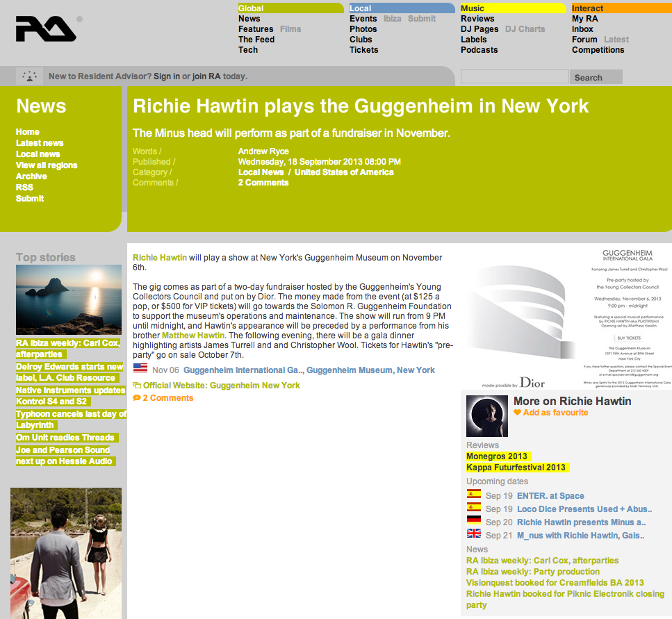Click Ibiza link next to Events
672x619 pixels.
coord(392,19)
